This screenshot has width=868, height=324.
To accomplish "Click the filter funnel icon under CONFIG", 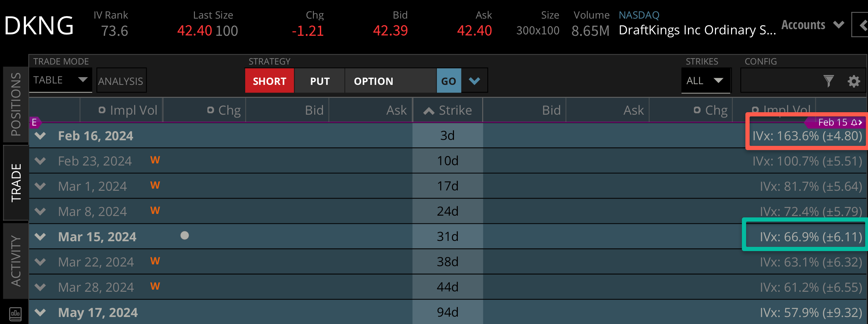I will click(829, 81).
